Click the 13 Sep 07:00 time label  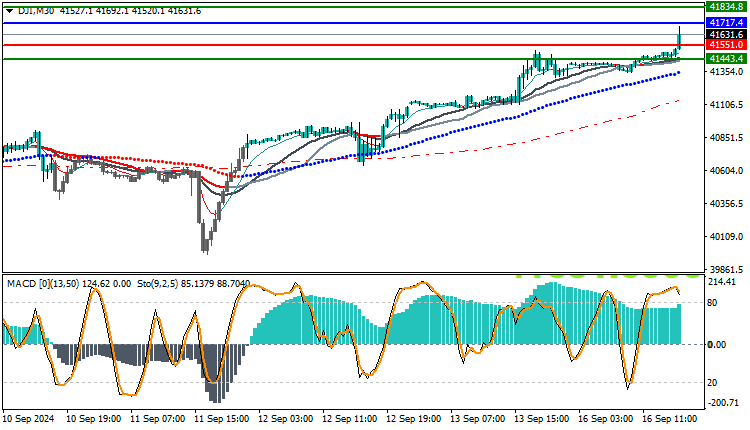point(477,419)
